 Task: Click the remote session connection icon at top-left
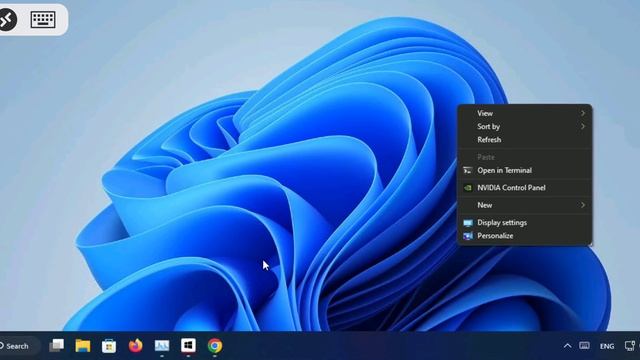click(7, 19)
